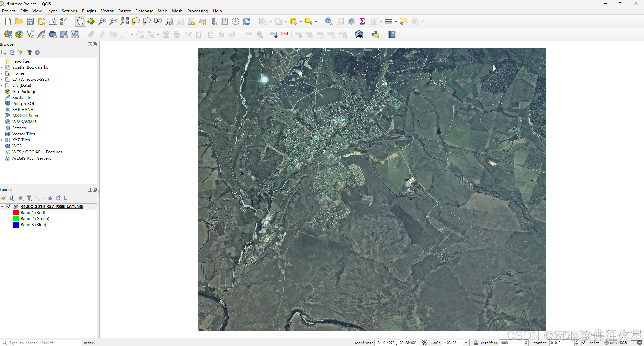Click the Band 3 (Blue) swatch

[x=16, y=225]
